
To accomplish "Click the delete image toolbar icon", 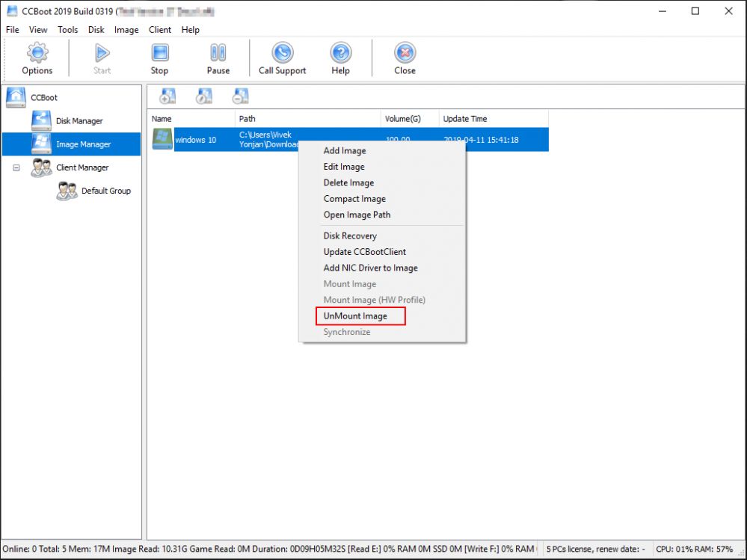I will pos(241,96).
